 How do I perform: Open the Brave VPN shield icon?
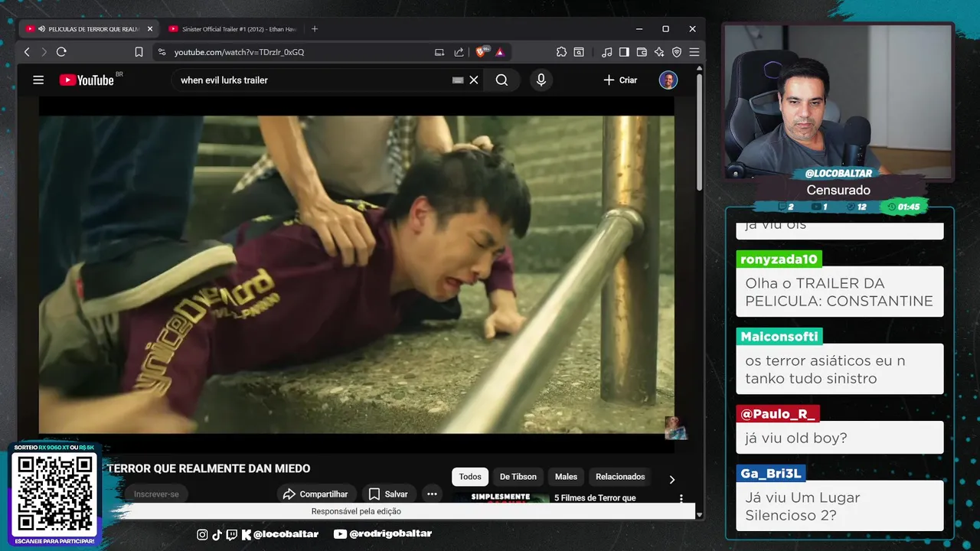click(677, 52)
